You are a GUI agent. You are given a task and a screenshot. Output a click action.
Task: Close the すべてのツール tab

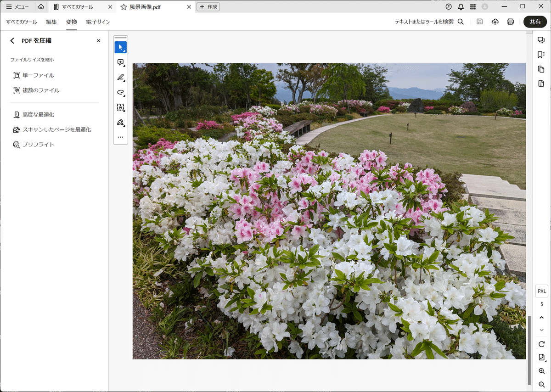[110, 7]
